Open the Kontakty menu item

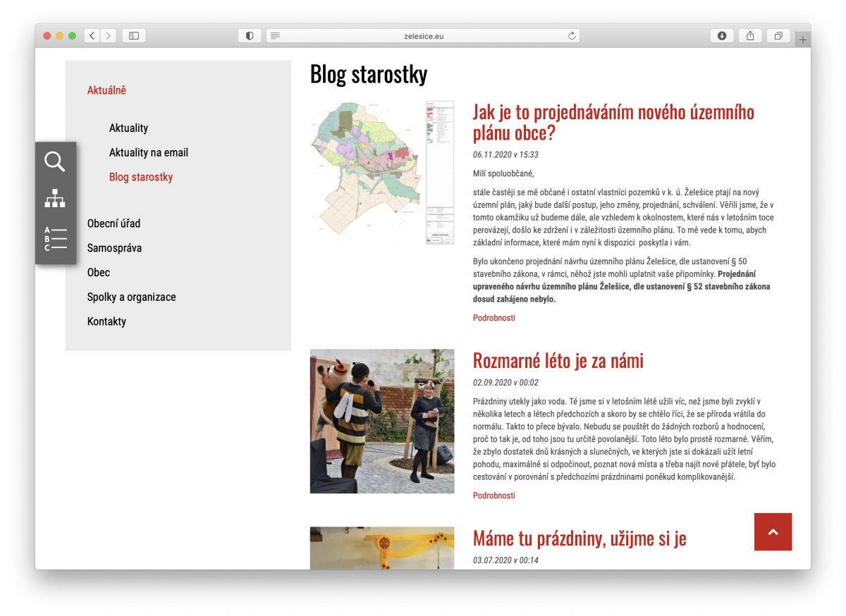tap(106, 321)
